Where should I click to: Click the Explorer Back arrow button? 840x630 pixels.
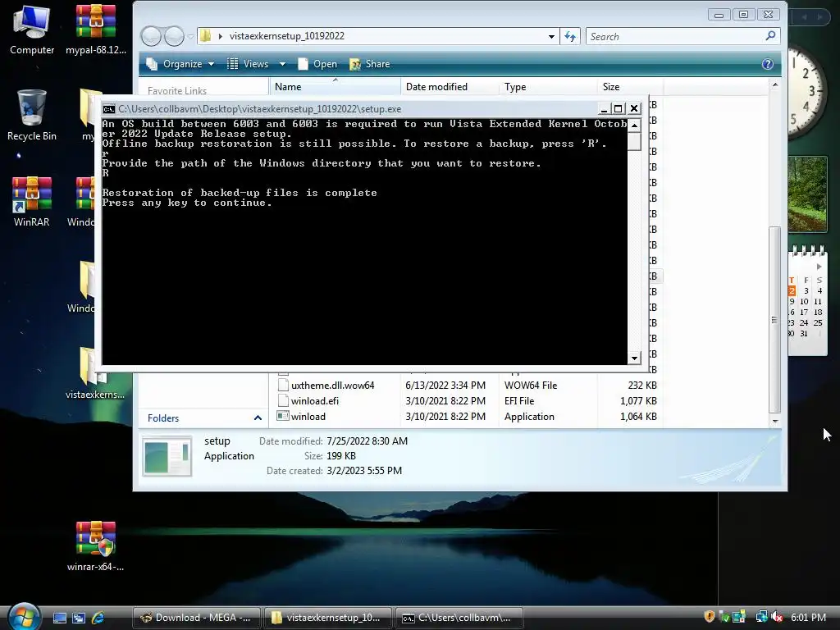coord(151,36)
